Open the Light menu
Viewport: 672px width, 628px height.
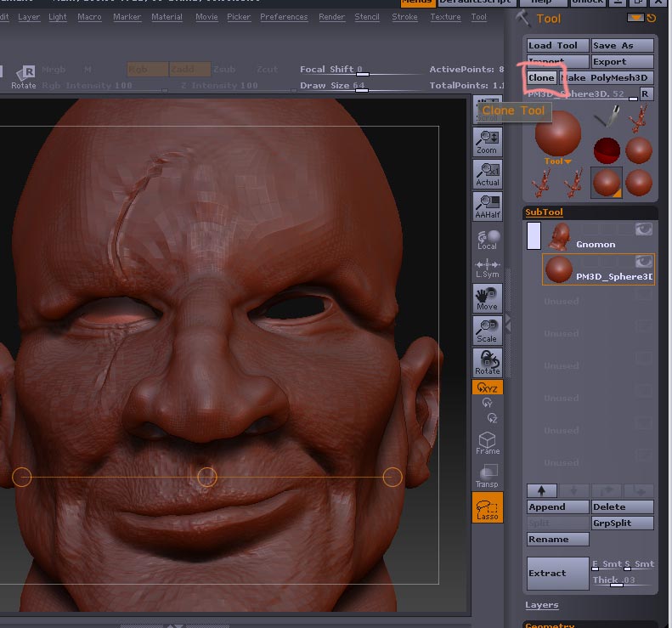pos(58,17)
